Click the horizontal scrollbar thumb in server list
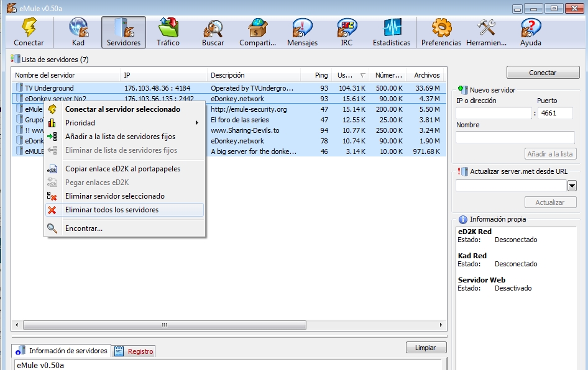588x370 pixels. [165, 325]
